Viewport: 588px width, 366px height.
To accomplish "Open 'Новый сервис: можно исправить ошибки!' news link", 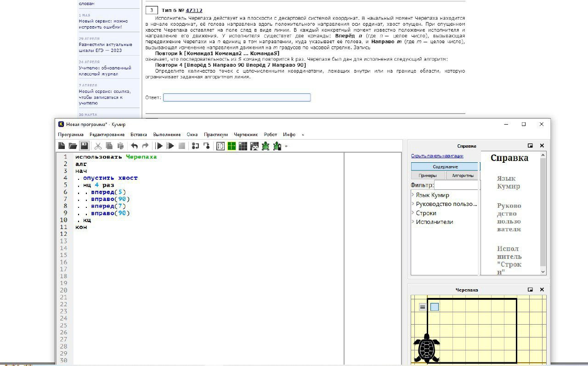I will click(x=103, y=24).
